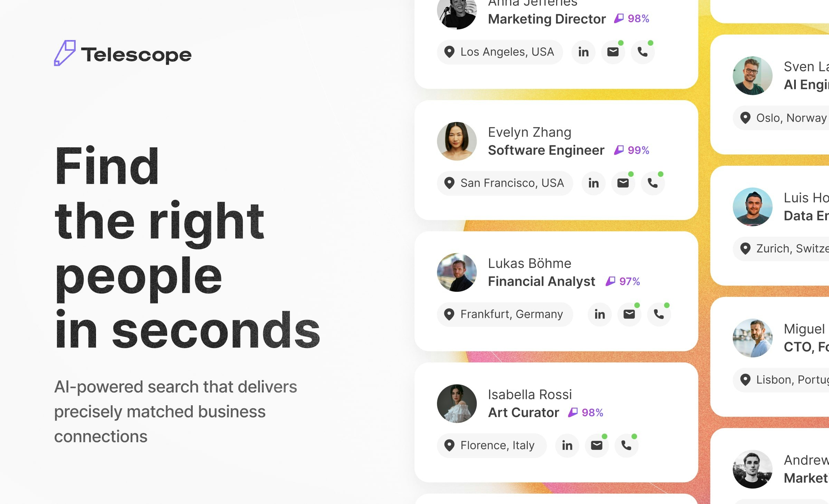This screenshot has height=504, width=829.
Task: Call Evelyn Zhang using phone icon
Action: tap(653, 183)
